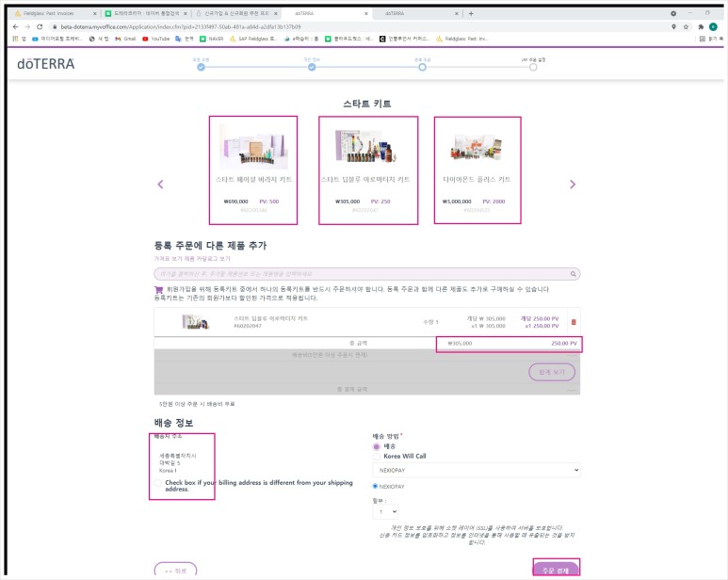Select the ₩305,000 PV 250 start kit

368,170
